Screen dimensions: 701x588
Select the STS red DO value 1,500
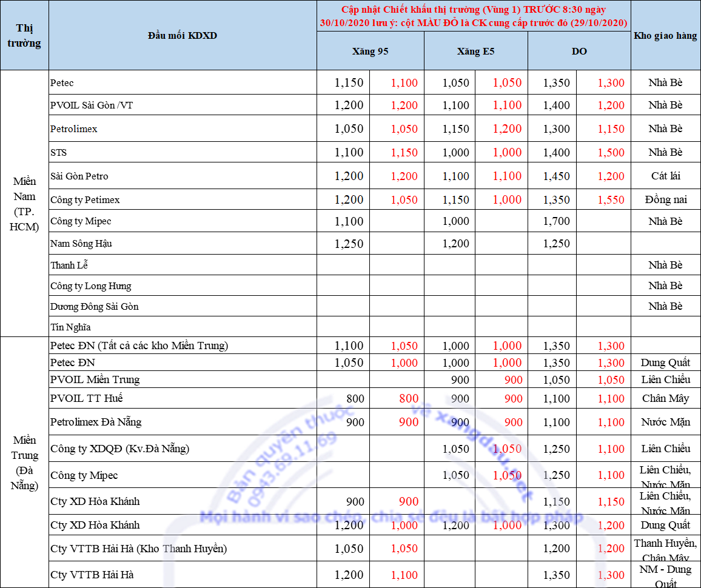603,152
